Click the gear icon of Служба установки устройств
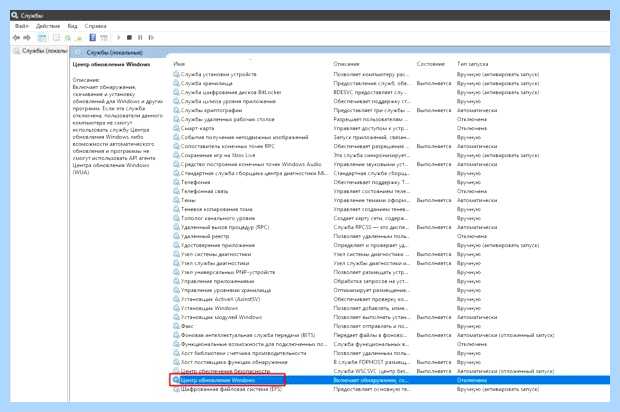The height and width of the screenshot is (412, 620). coord(176,74)
